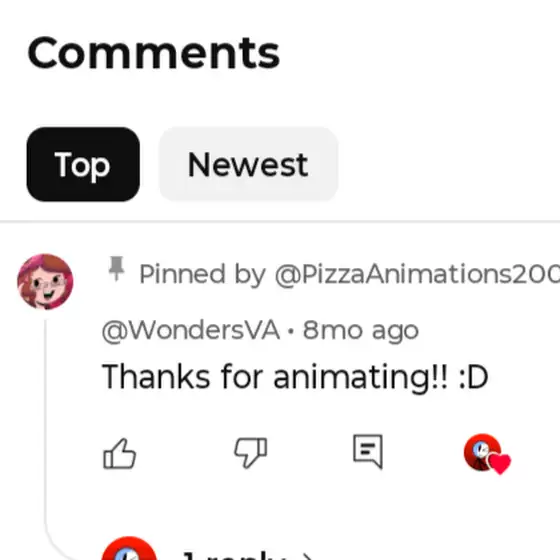This screenshot has width=560, height=560.
Task: Like the WondersVA comment with thumbs up
Action: tap(119, 454)
